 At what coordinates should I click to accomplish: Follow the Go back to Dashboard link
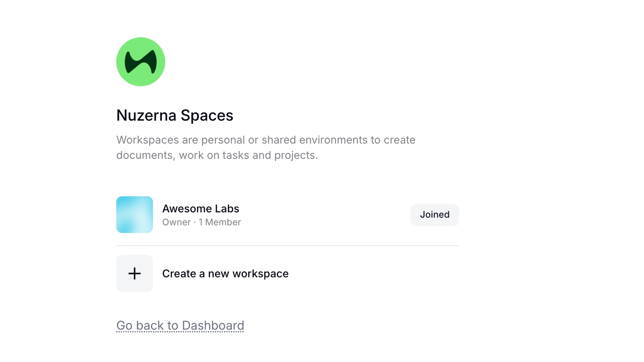pyautogui.click(x=180, y=325)
